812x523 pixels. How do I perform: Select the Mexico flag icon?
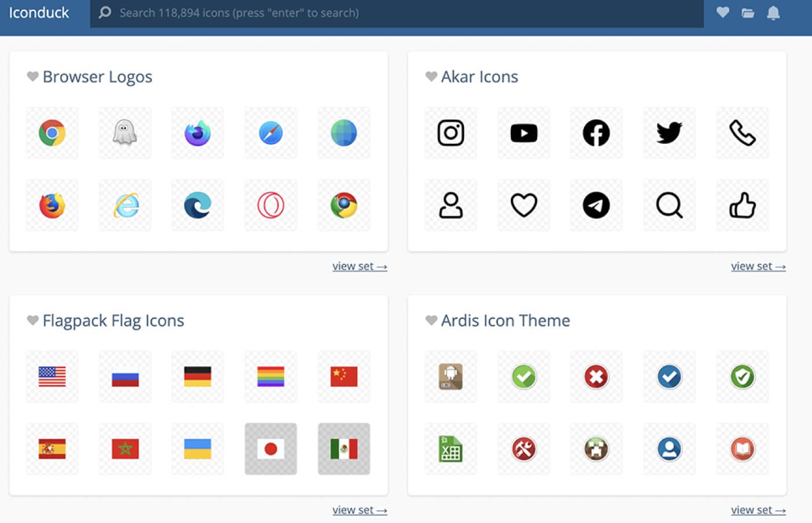344,449
